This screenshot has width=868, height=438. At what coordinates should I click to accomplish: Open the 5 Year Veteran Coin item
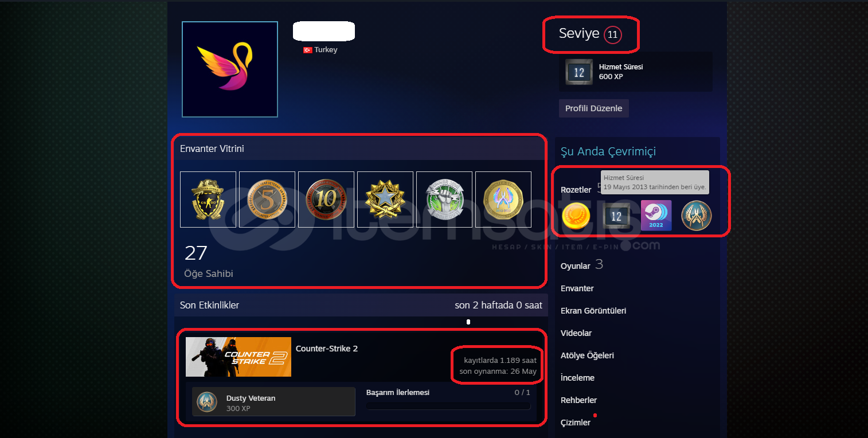click(x=267, y=200)
